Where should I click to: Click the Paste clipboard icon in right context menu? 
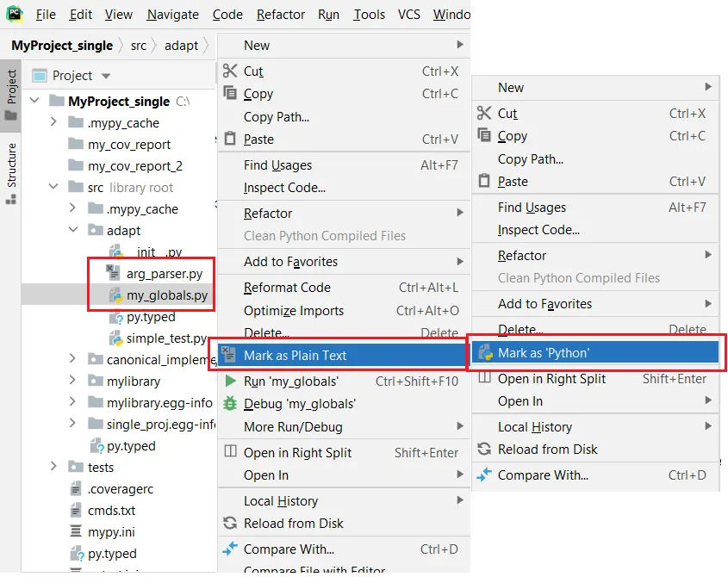tap(484, 180)
